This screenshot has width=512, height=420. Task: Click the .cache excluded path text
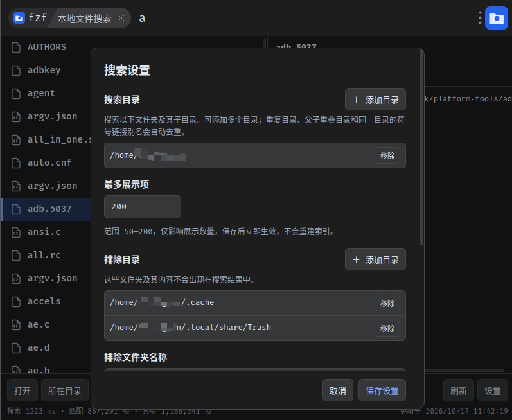(x=162, y=302)
